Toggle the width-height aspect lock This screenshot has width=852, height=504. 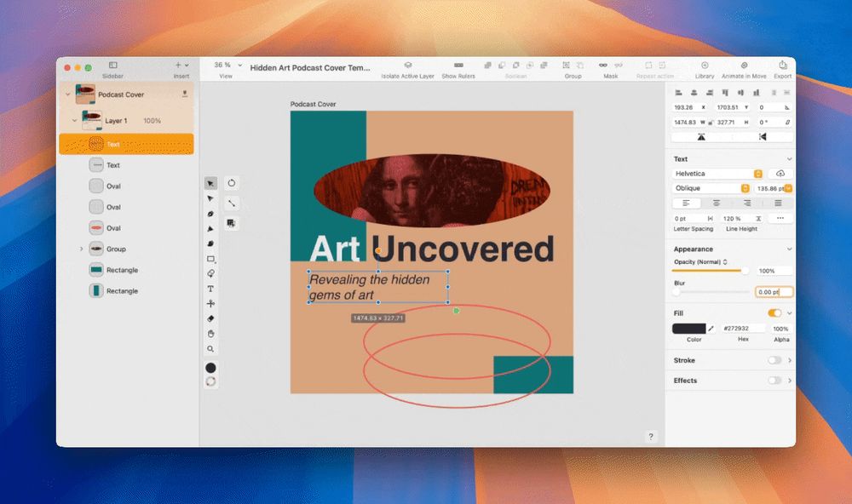(x=710, y=123)
